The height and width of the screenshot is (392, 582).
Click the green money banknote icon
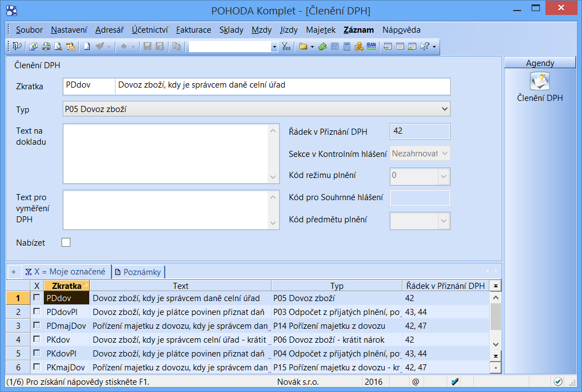click(x=322, y=47)
